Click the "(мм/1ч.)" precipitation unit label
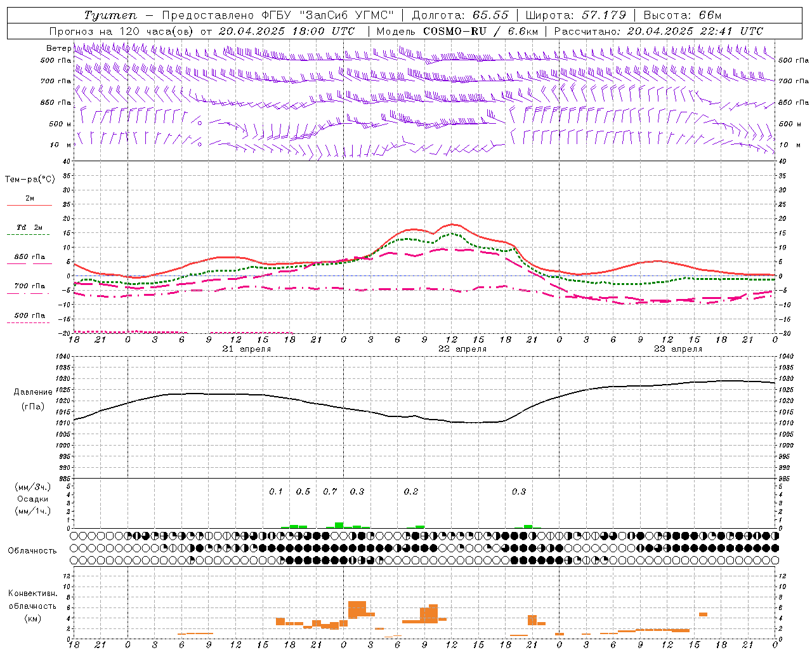 coord(33,511)
